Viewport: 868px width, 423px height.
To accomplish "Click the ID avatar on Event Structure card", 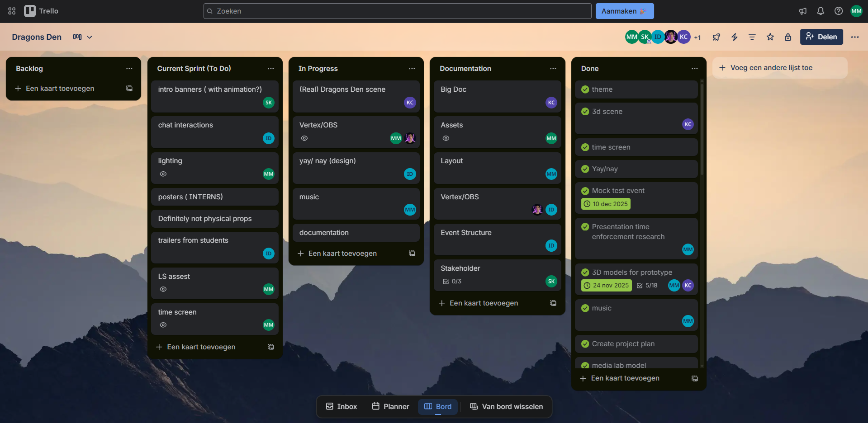I will pos(551,246).
